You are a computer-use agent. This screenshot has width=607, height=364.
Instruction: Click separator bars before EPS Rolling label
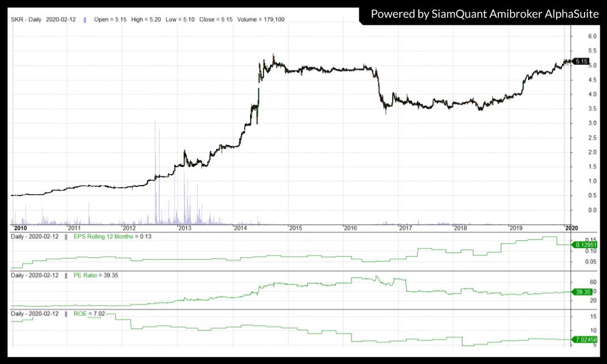(x=66, y=236)
